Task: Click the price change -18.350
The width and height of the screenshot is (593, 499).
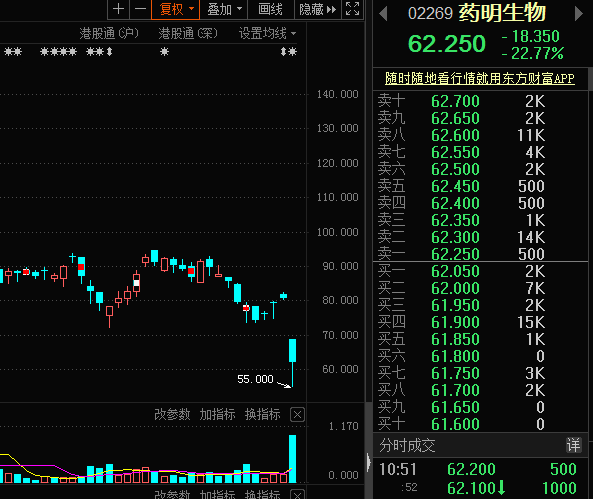Action: pos(531,36)
